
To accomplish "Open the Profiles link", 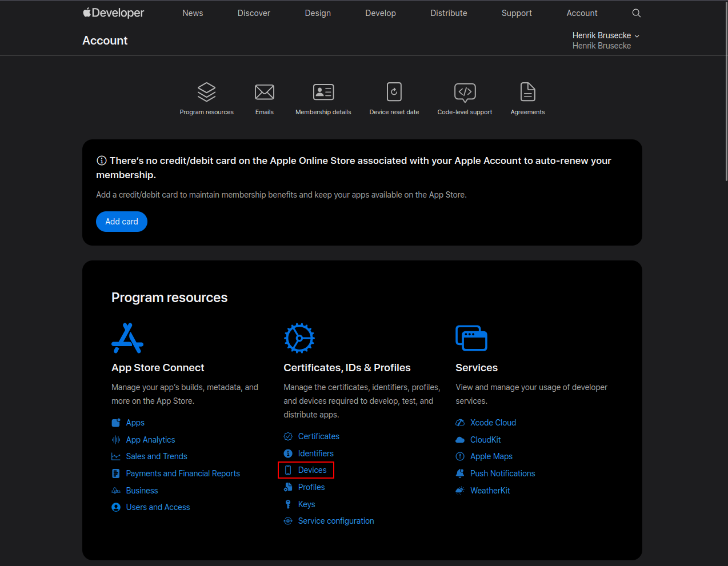I will coord(311,487).
